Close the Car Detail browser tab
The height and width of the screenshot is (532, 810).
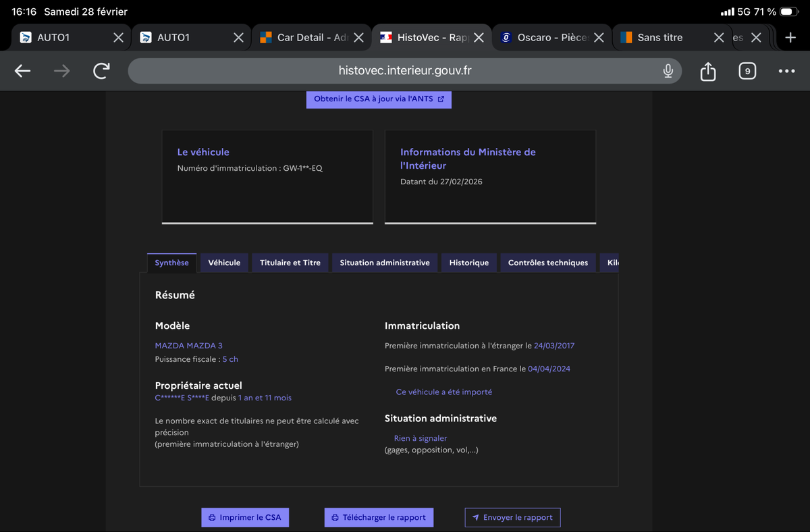pos(358,38)
